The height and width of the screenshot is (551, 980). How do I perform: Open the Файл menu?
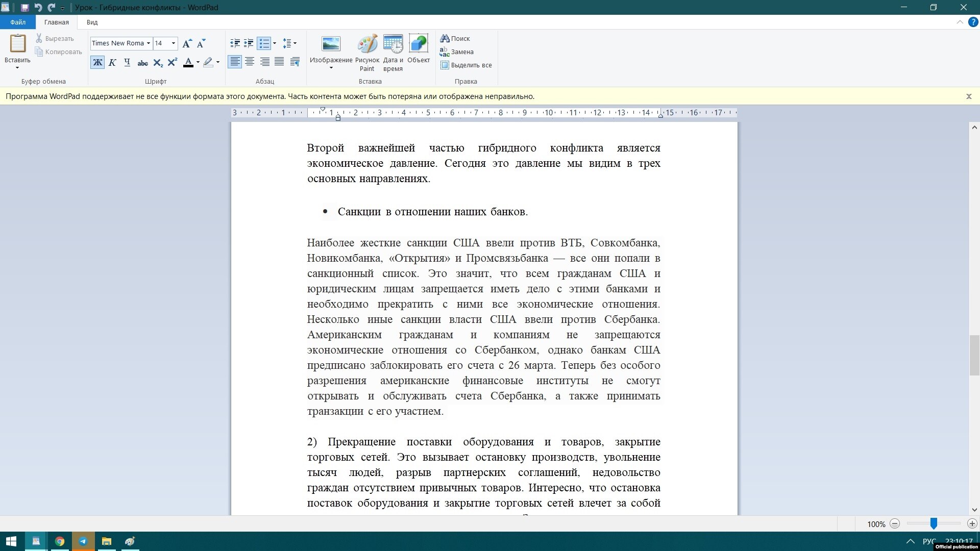pyautogui.click(x=18, y=22)
